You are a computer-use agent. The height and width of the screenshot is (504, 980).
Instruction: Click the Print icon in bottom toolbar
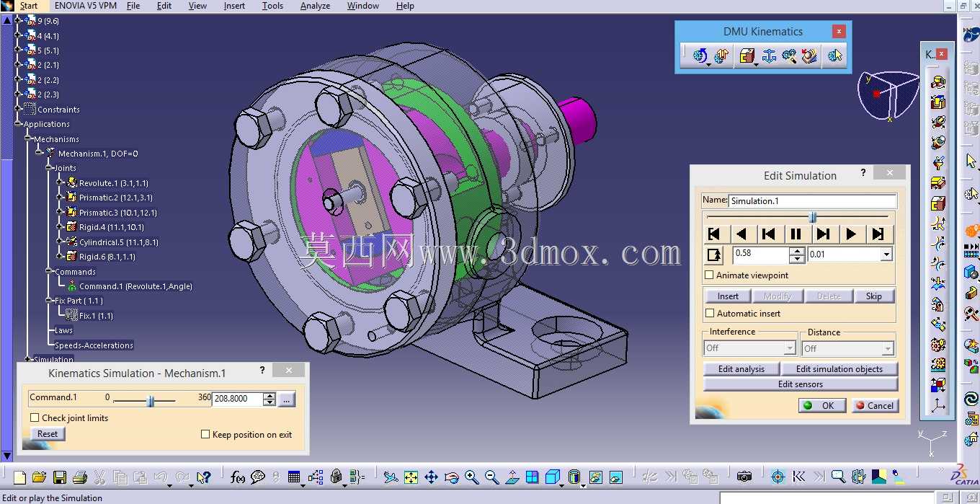click(x=80, y=477)
